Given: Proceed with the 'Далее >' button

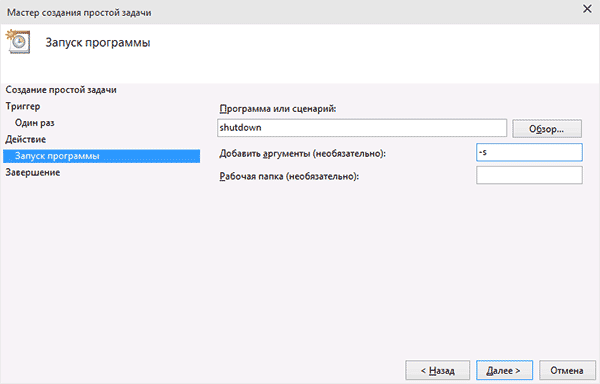Looking at the screenshot, I should (504, 370).
